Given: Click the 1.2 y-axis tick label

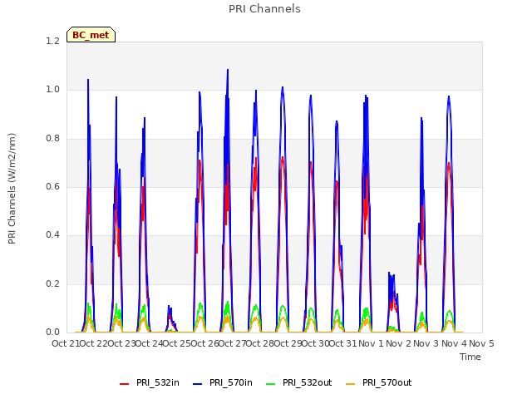Looking at the screenshot, I should (52, 41).
